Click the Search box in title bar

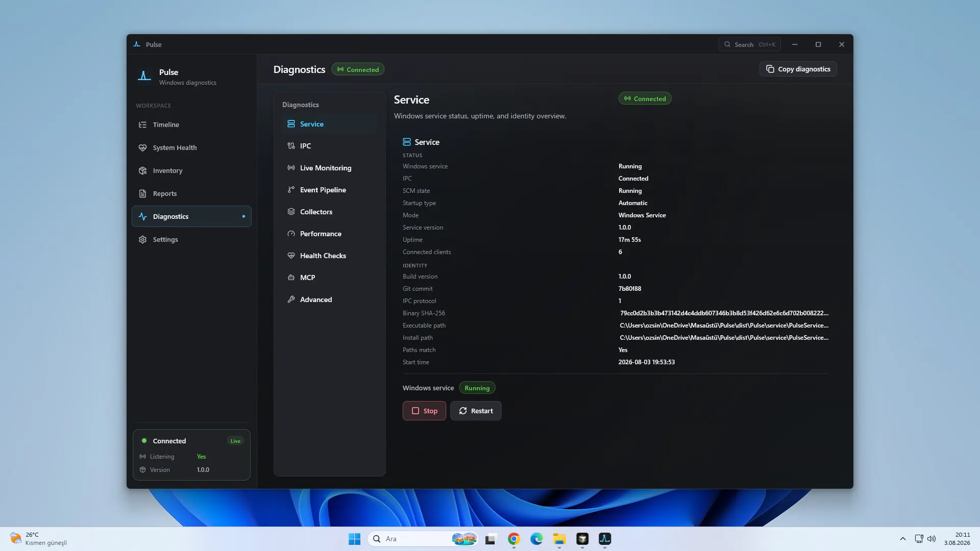pos(749,44)
